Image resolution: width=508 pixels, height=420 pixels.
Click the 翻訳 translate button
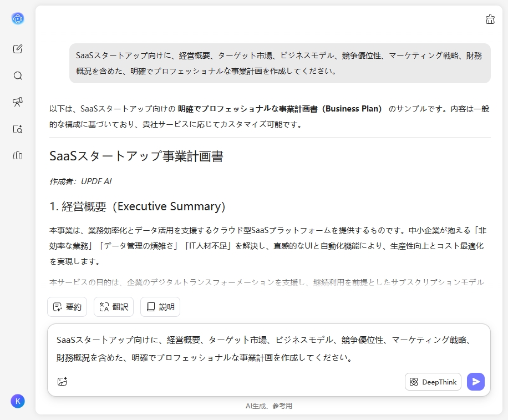pos(113,307)
